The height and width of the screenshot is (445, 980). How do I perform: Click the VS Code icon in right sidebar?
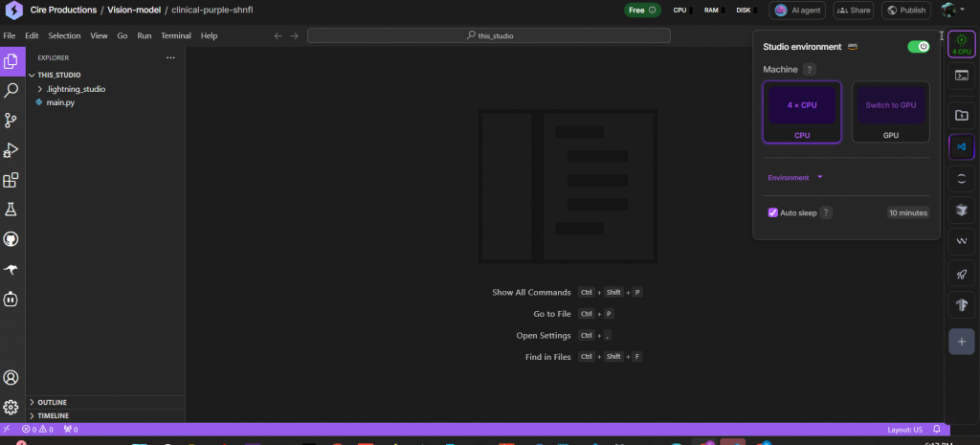tap(961, 146)
